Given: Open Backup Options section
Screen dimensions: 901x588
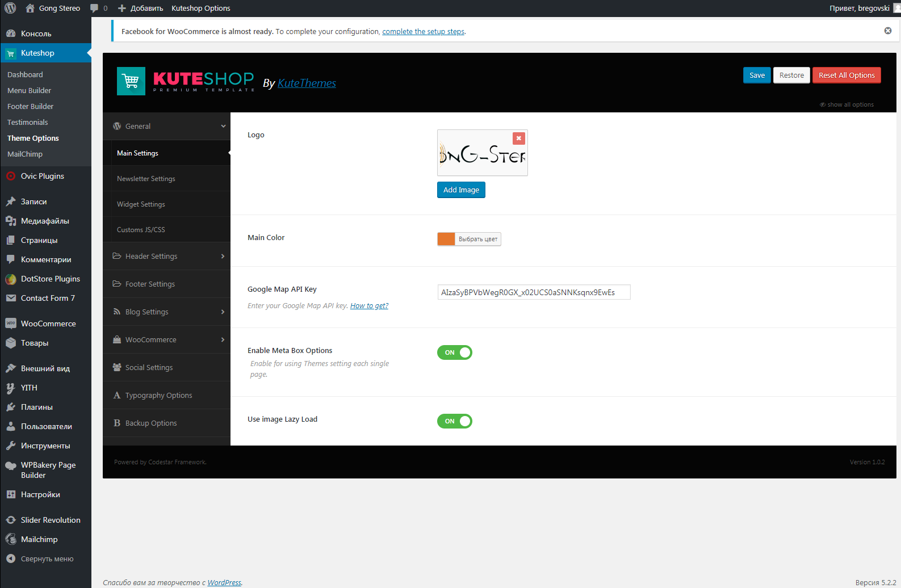Looking at the screenshot, I should click(x=167, y=423).
